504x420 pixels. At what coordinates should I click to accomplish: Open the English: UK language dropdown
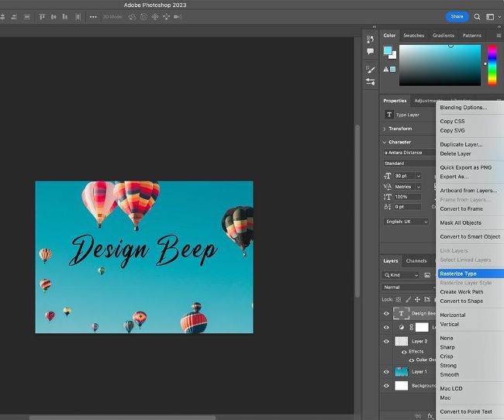(x=406, y=222)
